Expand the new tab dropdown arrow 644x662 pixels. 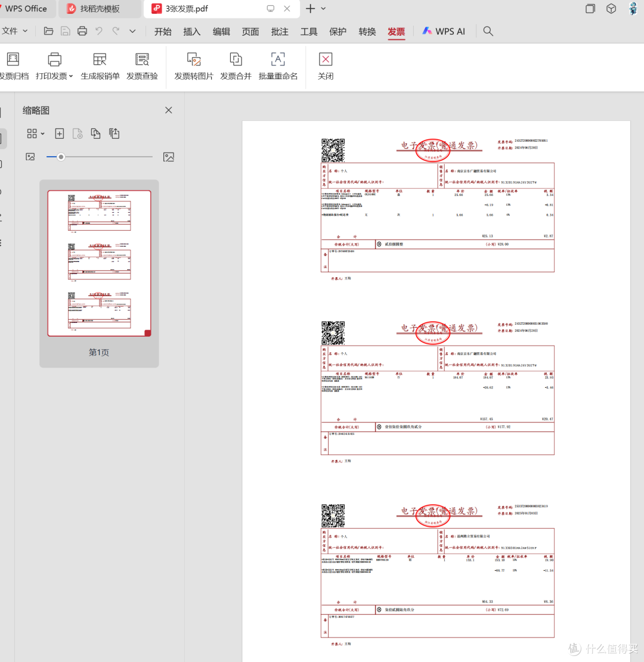323,8
